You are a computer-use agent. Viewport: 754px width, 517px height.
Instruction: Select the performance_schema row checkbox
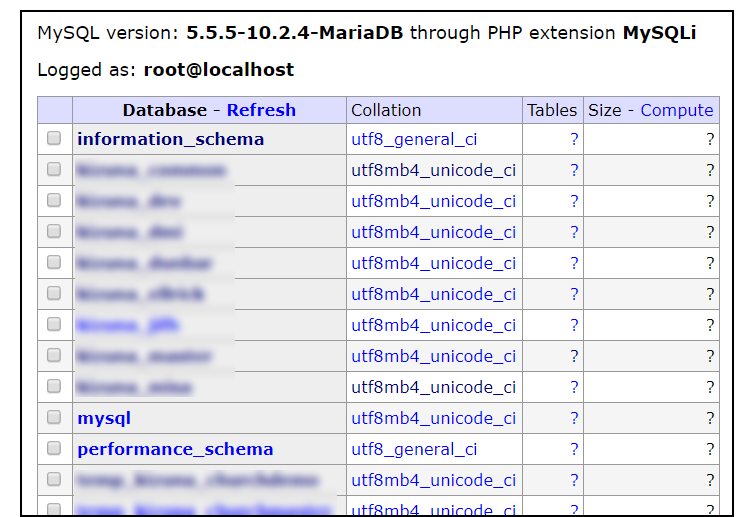pyautogui.click(x=54, y=448)
